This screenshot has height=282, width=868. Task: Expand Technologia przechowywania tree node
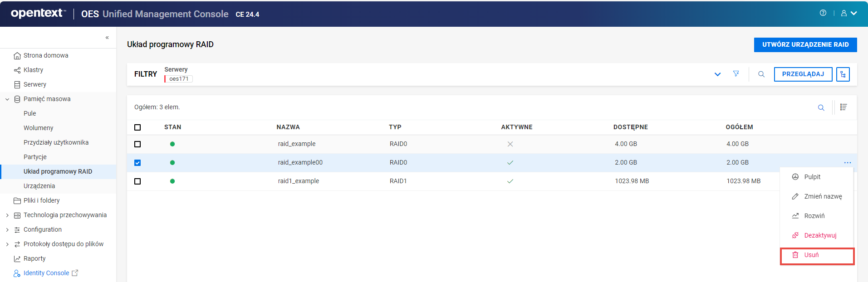7,215
